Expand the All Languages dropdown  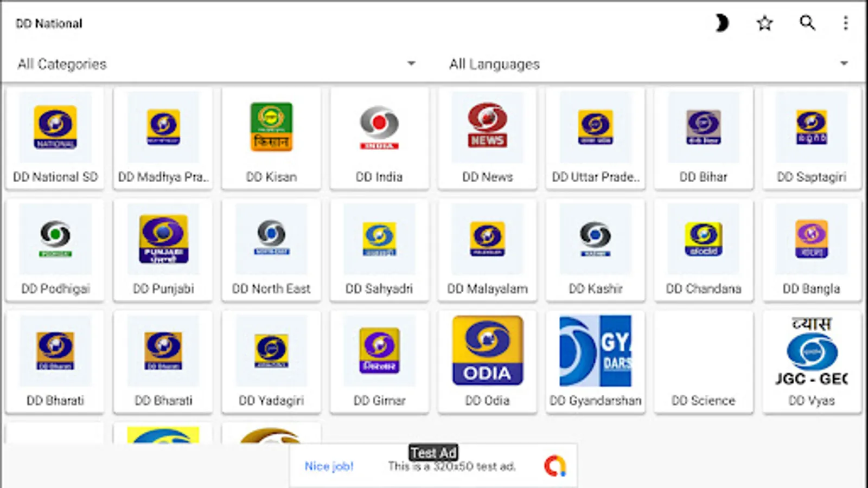pyautogui.click(x=649, y=64)
